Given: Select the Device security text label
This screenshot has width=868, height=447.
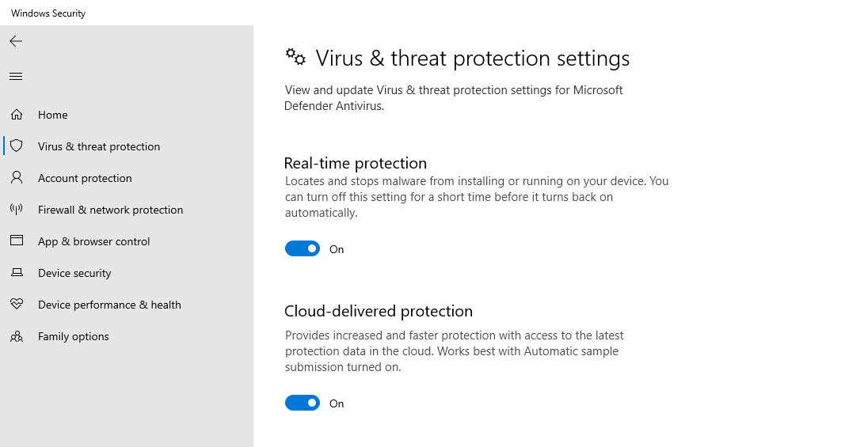Looking at the screenshot, I should pos(74,273).
